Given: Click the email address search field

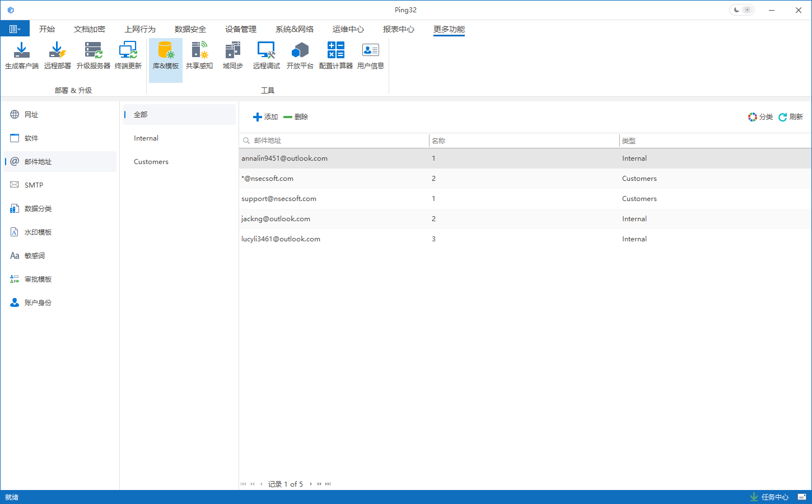Looking at the screenshot, I should [x=336, y=141].
